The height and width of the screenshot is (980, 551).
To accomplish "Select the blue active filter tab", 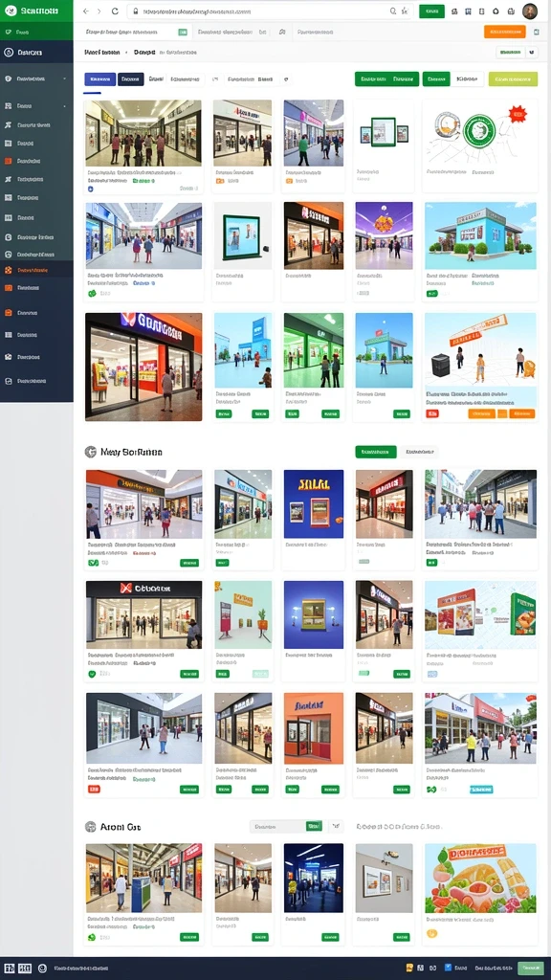I will coord(99,79).
